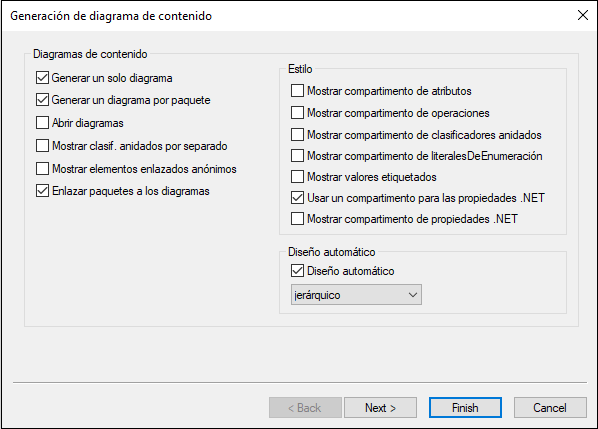Screen dimensions: 598x429
Task: Uncheck Generar un solo diagrama
Action: [42, 78]
